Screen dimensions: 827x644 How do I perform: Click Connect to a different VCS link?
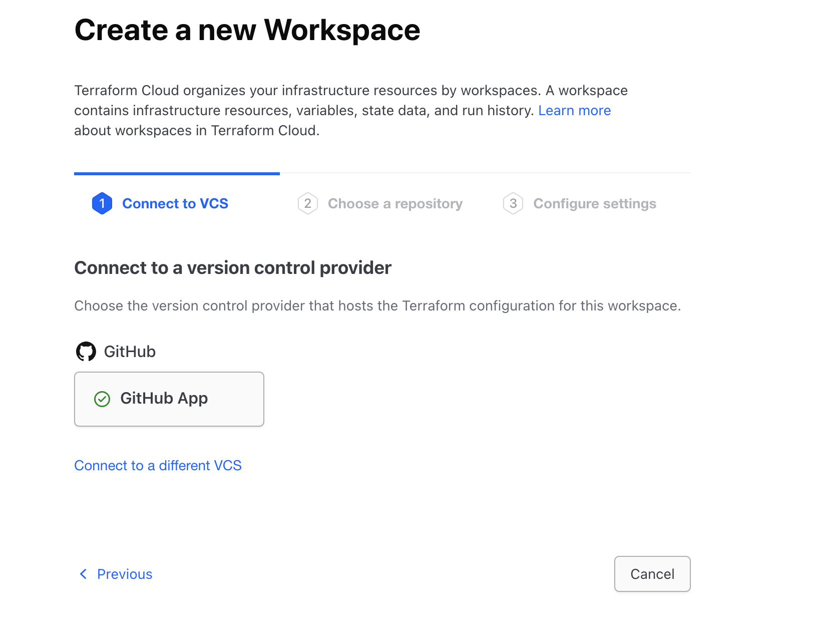(x=158, y=466)
